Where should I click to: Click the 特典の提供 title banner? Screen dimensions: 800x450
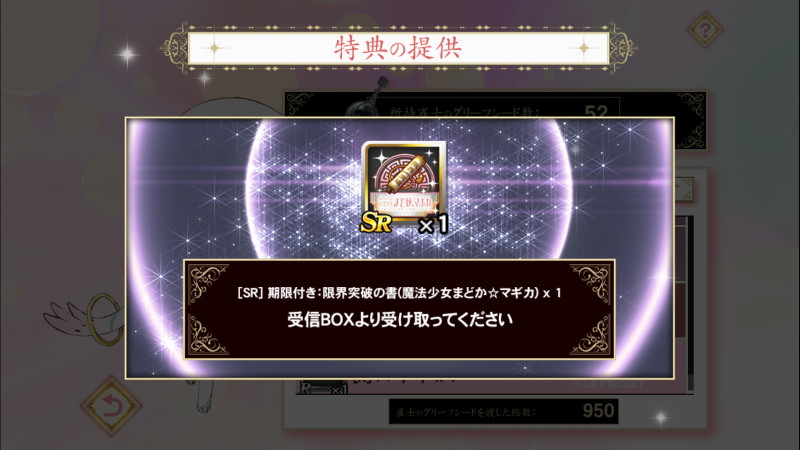coord(398,48)
